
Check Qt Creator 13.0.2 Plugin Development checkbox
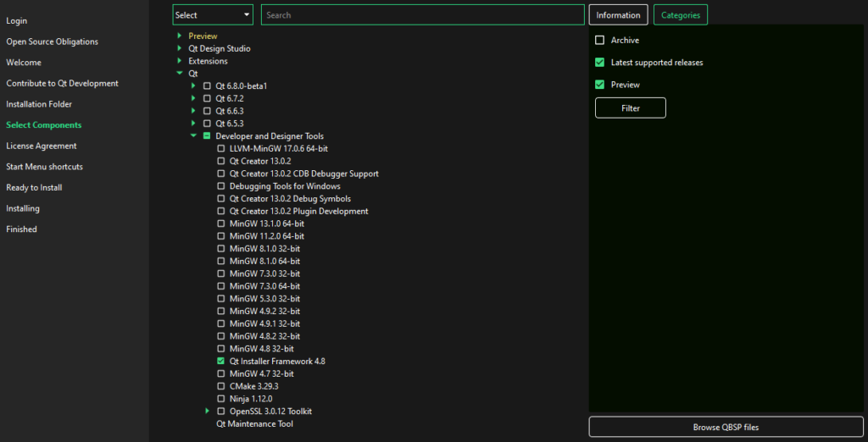click(x=221, y=211)
